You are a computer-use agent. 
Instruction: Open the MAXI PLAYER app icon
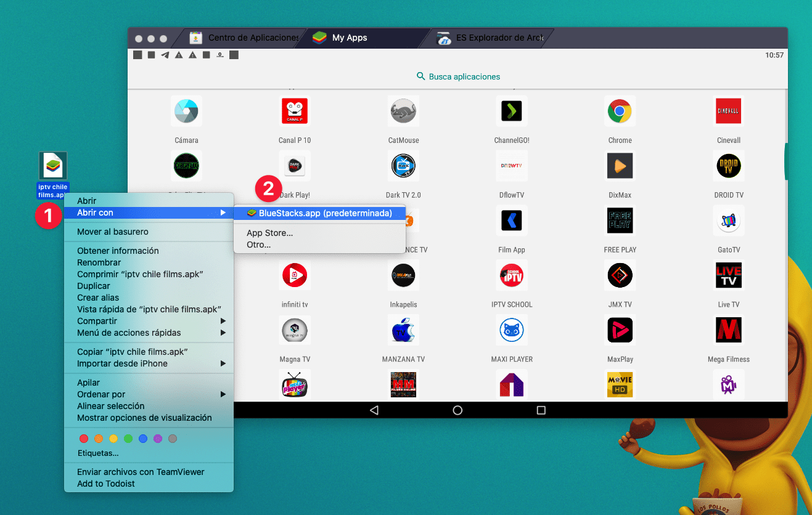coord(512,330)
